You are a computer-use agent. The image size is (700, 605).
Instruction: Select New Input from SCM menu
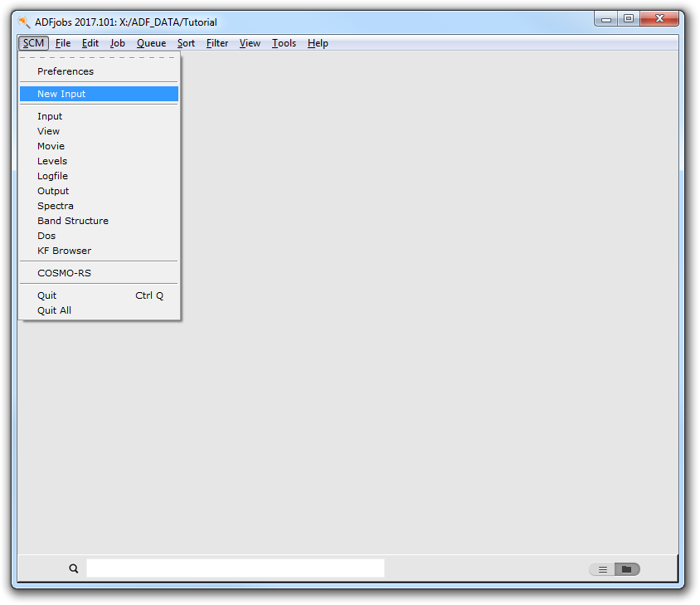tap(61, 94)
